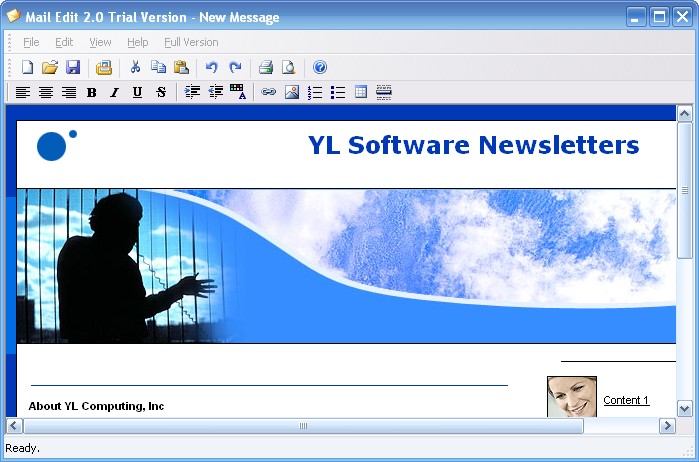Open the Help menu
This screenshot has height=462, width=699.
click(x=137, y=42)
